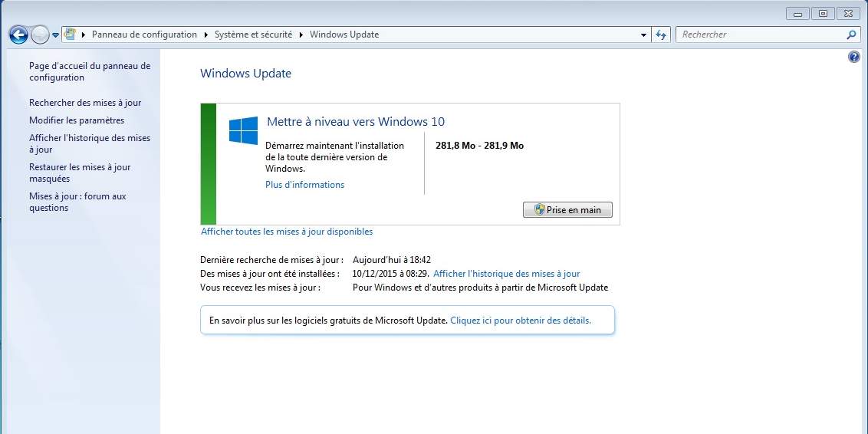Open the "Plus d'informations" link
Image resolution: width=868 pixels, height=434 pixels.
[304, 185]
